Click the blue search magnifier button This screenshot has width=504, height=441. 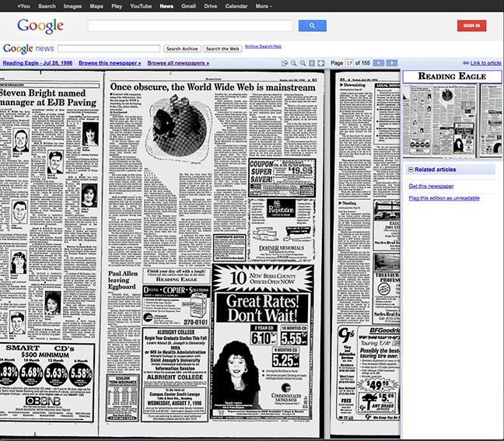[x=312, y=26]
